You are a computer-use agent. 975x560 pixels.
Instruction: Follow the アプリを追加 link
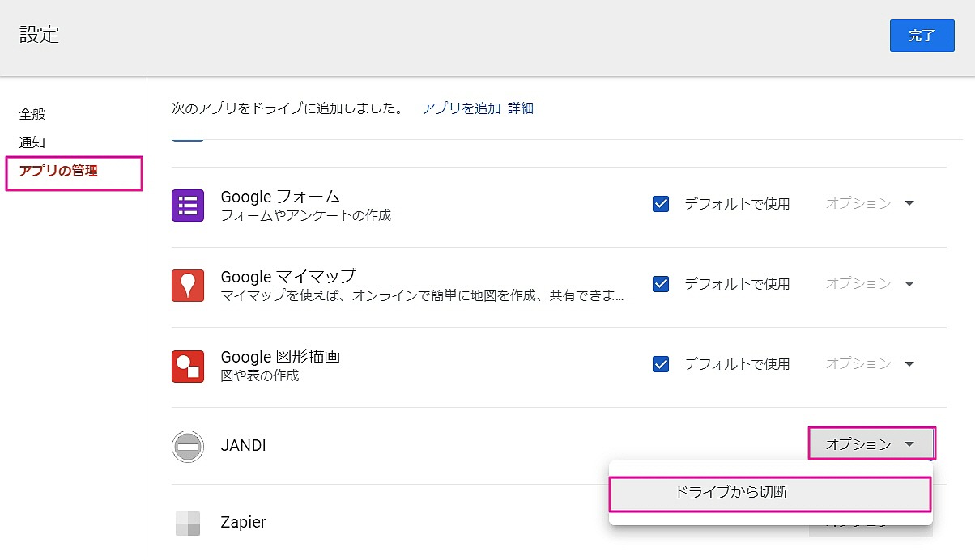(x=461, y=108)
